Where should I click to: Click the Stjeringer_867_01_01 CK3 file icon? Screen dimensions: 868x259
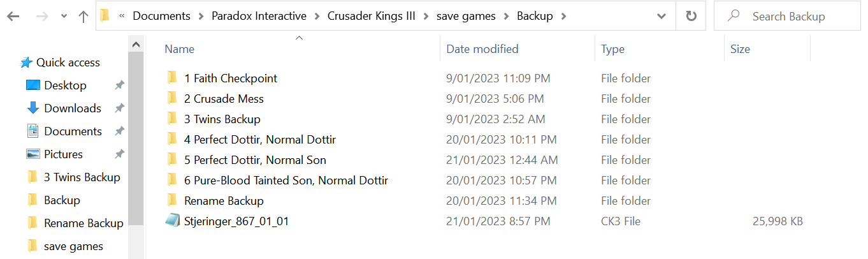point(171,221)
